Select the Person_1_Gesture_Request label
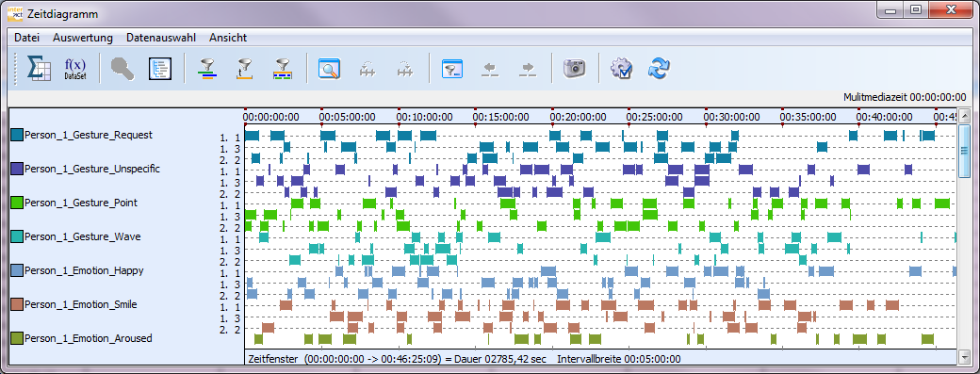The width and height of the screenshot is (980, 374). tap(89, 135)
